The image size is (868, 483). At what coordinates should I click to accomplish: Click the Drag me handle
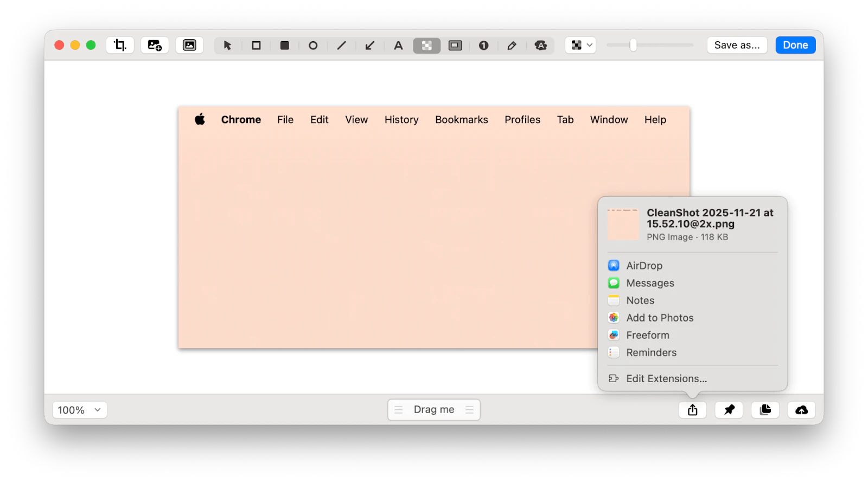434,410
